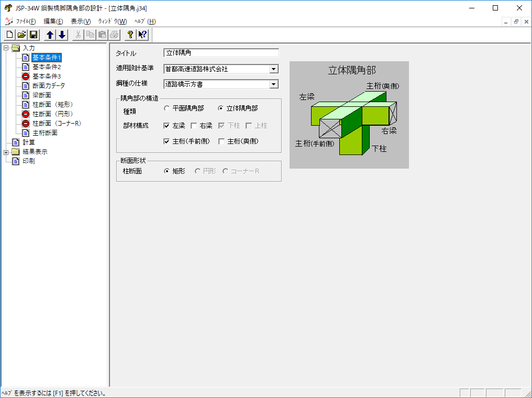Viewport: 532px width, 398px height.
Task: Open the 表示(V) menu
Action: pos(81,21)
